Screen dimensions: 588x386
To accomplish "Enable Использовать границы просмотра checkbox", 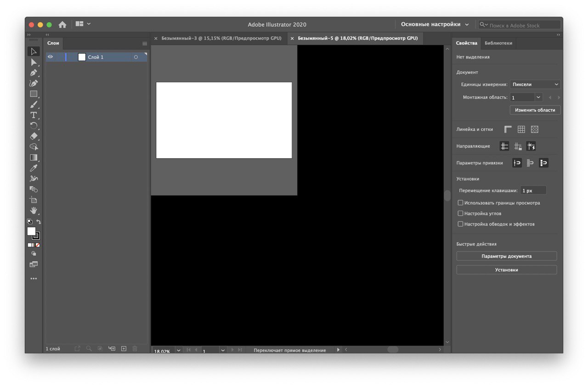I will 460,203.
